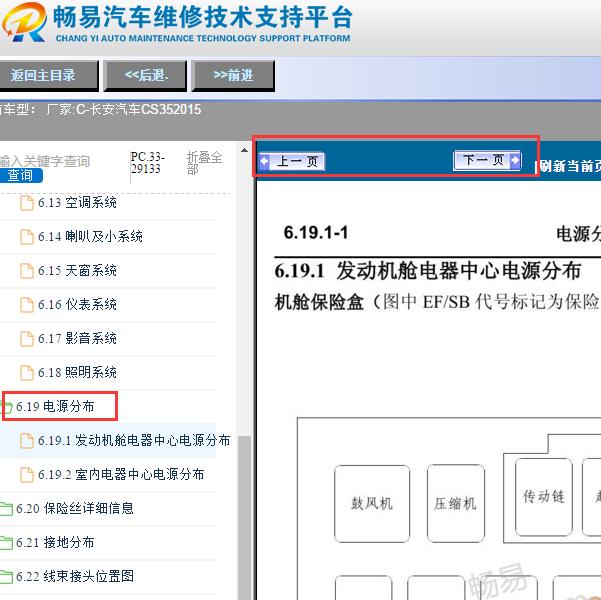Viewport: 601px width, 600px height.
Task: Click the tree panel scrollbar thumb
Action: tap(244, 518)
